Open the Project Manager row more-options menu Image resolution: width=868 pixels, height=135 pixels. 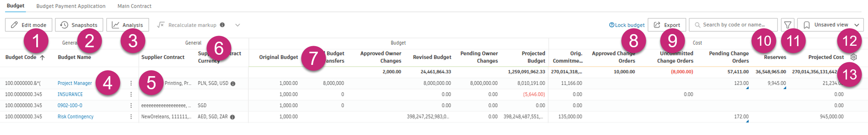pyautogui.click(x=131, y=83)
